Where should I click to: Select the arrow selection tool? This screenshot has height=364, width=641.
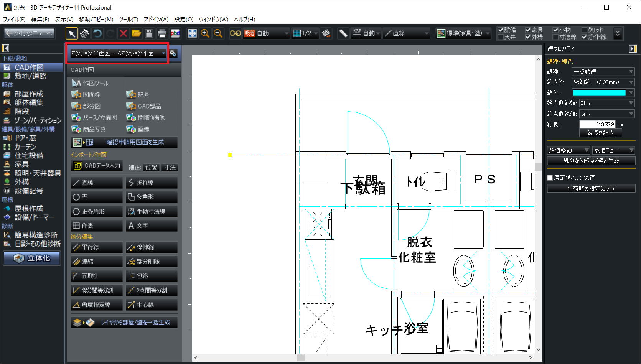71,34
